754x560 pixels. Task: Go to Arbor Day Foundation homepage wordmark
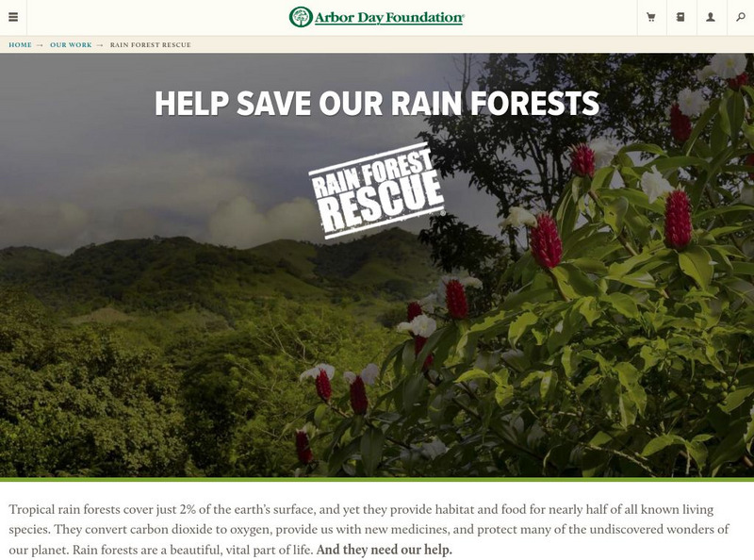(389, 18)
